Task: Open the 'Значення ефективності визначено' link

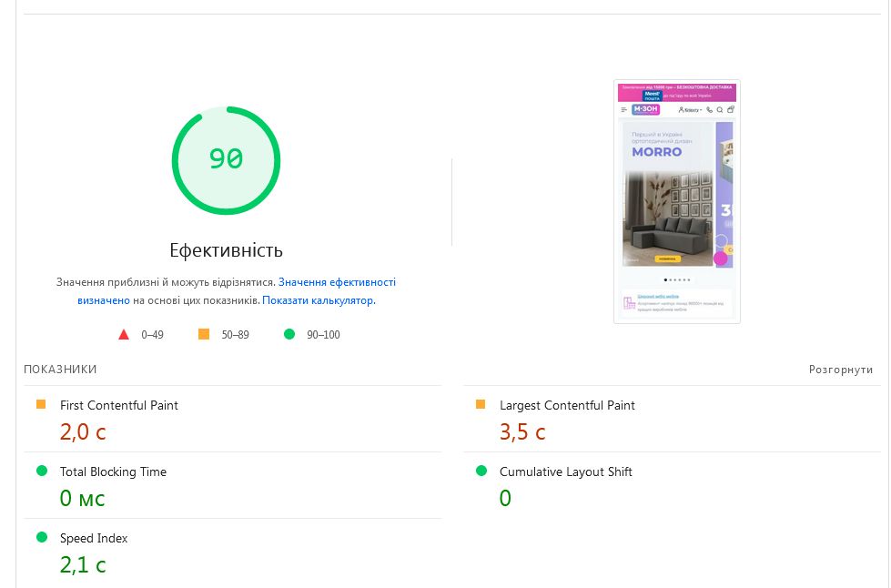Action: click(337, 282)
